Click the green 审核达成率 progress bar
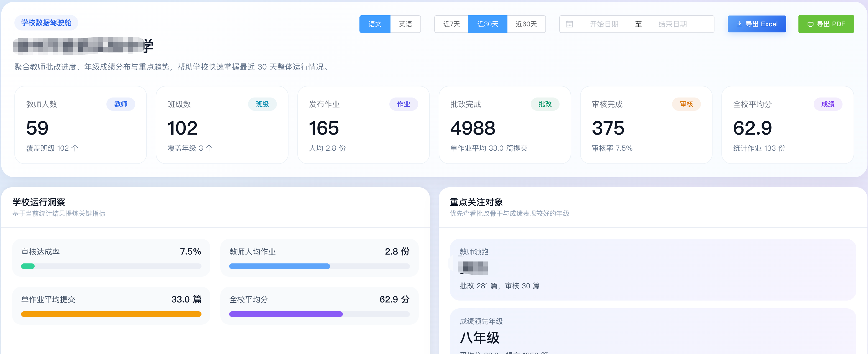 (111, 266)
